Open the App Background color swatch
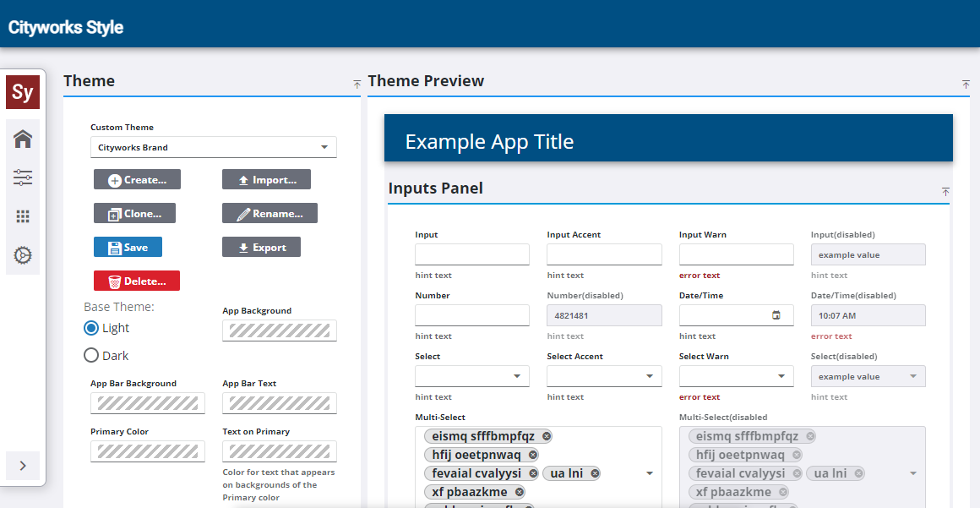The height and width of the screenshot is (508, 980). click(280, 330)
